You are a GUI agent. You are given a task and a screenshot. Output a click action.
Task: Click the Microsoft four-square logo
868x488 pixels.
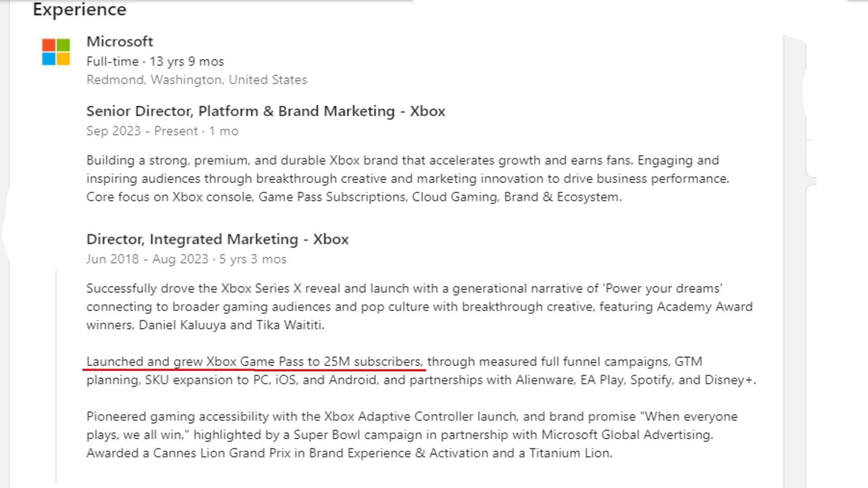tap(56, 52)
